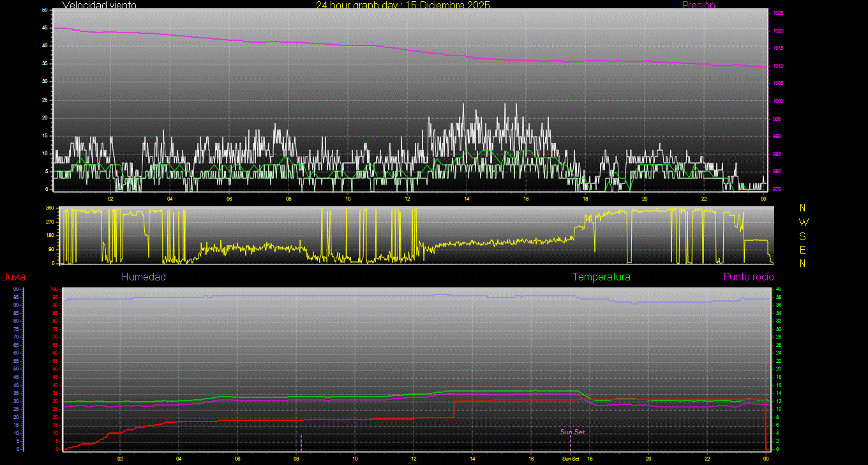
Task: Click 50 on wind speed axis
Action: (x=44, y=10)
